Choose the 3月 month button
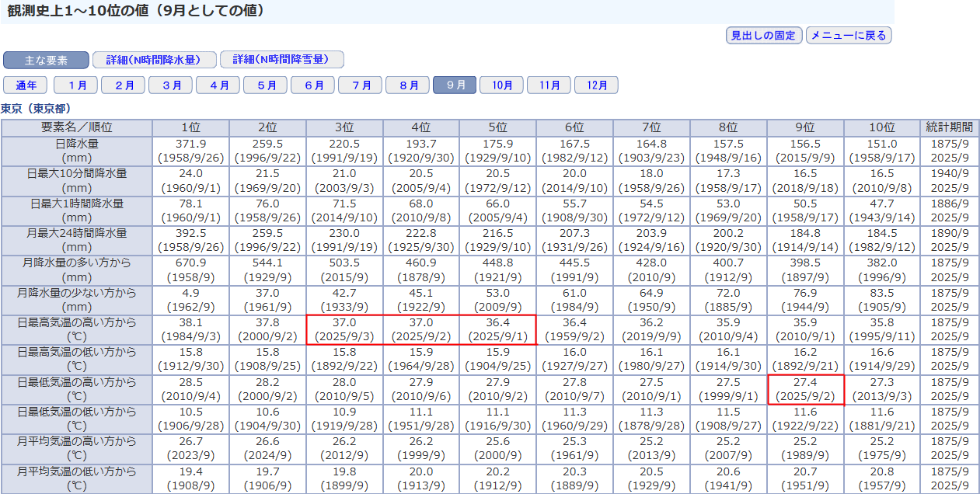 pos(171,85)
